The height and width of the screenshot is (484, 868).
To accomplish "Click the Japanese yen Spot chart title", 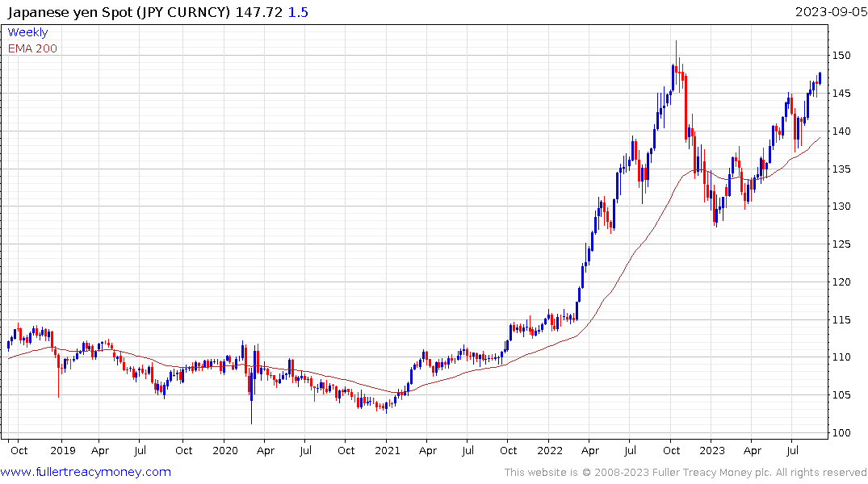I will 119,12.
